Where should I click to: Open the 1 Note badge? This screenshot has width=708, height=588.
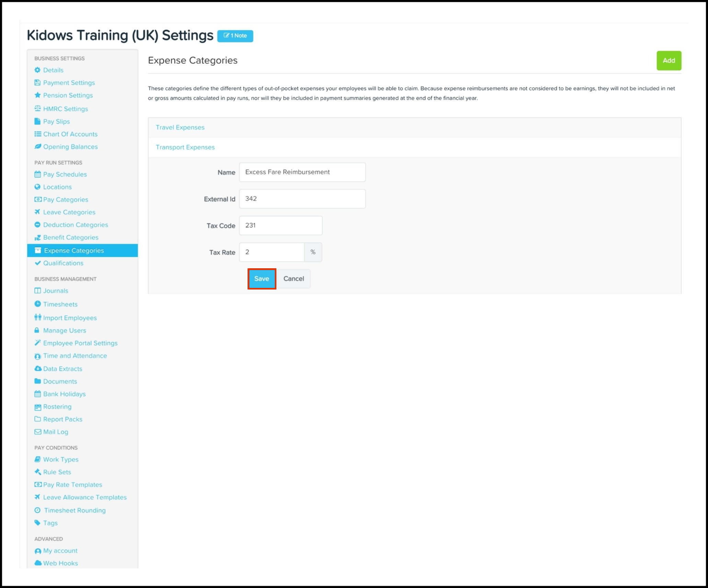(x=235, y=36)
